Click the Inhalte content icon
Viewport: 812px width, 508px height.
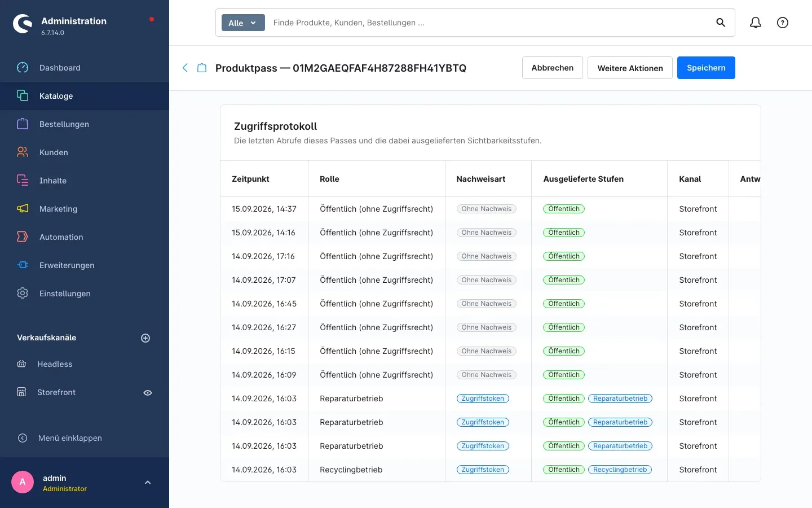(x=23, y=181)
